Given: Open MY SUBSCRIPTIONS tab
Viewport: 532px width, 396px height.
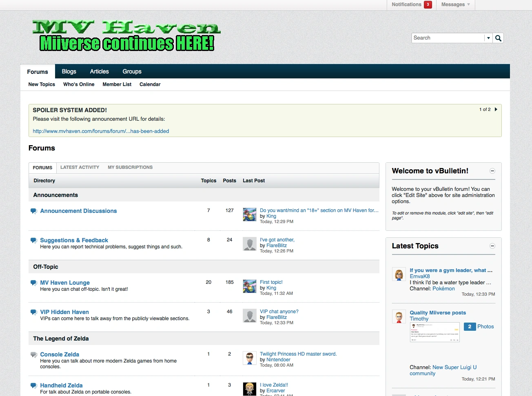Looking at the screenshot, I should click(x=130, y=167).
